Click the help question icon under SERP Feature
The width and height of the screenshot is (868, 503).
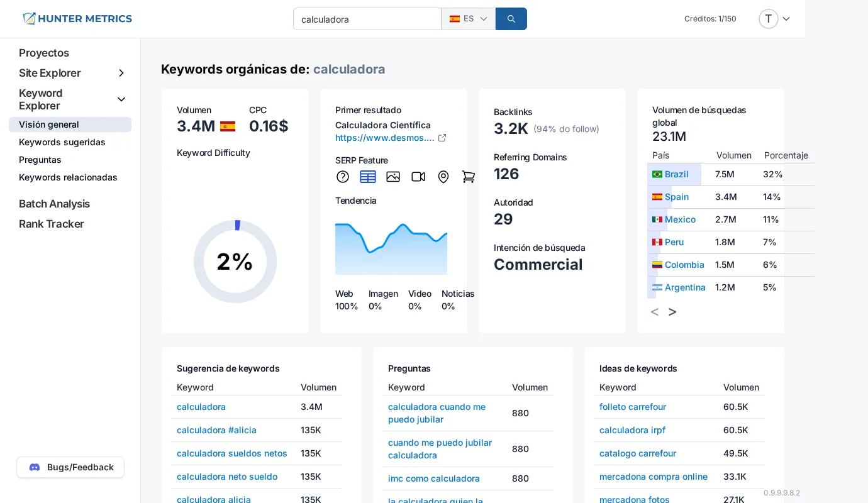(x=343, y=177)
